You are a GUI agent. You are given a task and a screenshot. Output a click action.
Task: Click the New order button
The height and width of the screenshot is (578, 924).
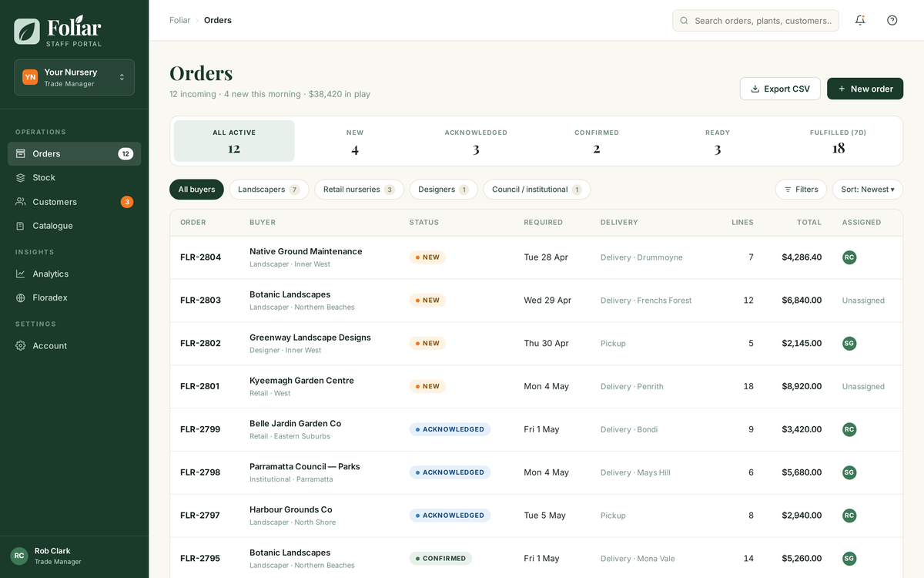click(865, 88)
